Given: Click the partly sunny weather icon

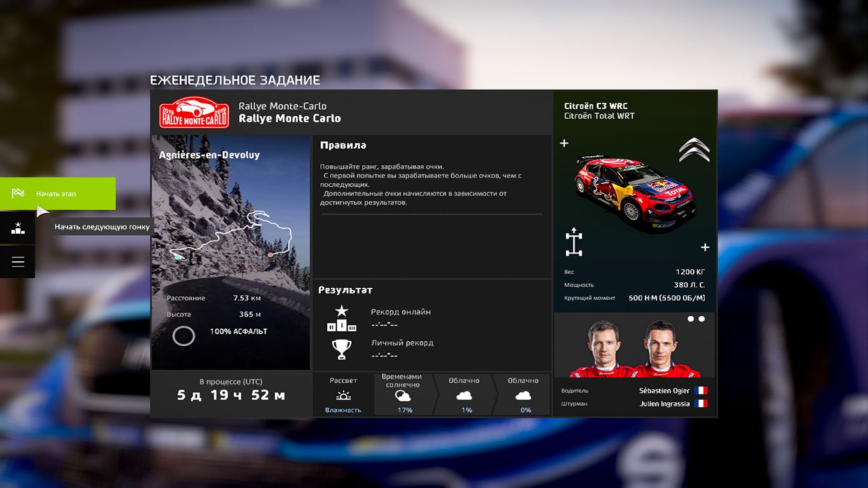Looking at the screenshot, I should click(402, 396).
